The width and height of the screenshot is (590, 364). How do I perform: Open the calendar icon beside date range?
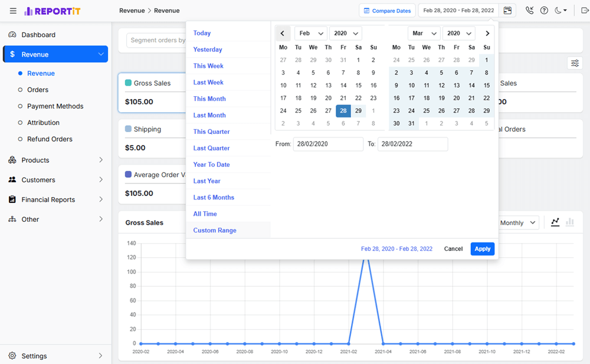507,11
